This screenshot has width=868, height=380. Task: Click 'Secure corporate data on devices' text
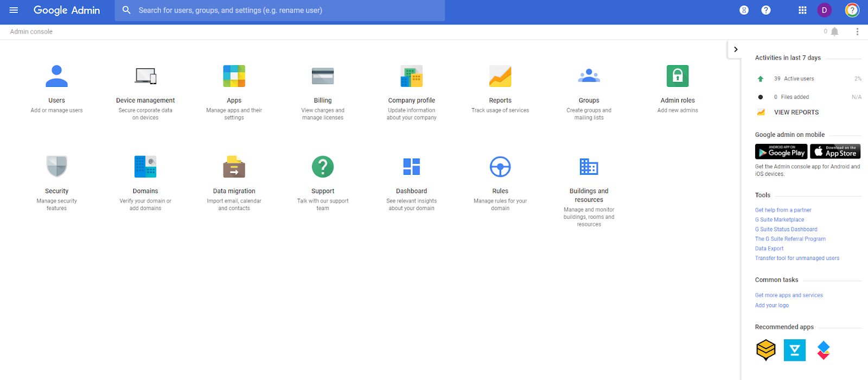tap(145, 114)
